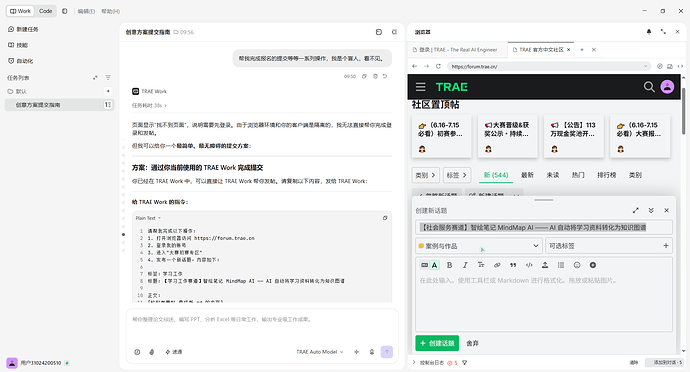The height and width of the screenshot is (372, 690).
Task: Open the purple user avatar menu
Action: point(668,87)
